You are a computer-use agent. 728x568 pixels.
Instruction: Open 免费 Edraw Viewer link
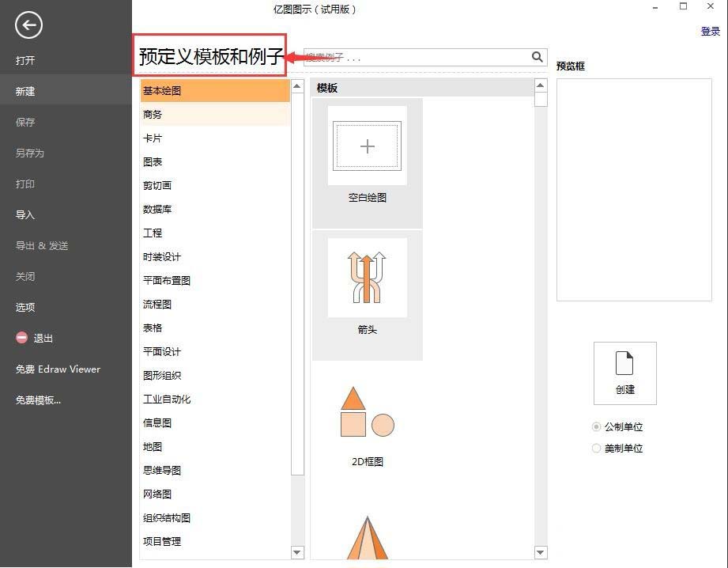[x=58, y=369]
